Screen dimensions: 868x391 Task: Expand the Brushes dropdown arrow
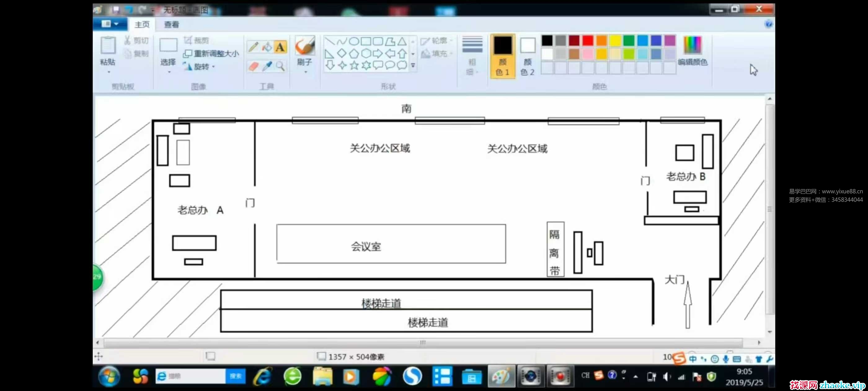click(x=305, y=72)
